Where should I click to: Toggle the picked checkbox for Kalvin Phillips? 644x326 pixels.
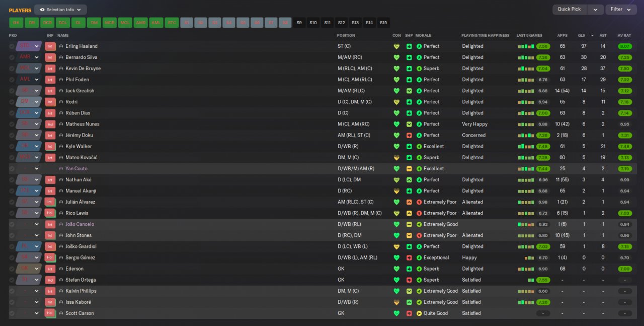tap(12, 291)
